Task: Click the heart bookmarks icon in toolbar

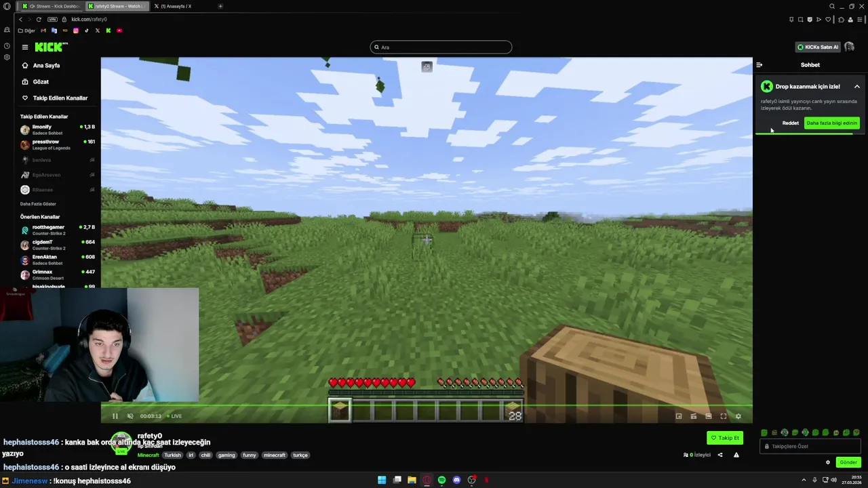Action: (x=828, y=19)
